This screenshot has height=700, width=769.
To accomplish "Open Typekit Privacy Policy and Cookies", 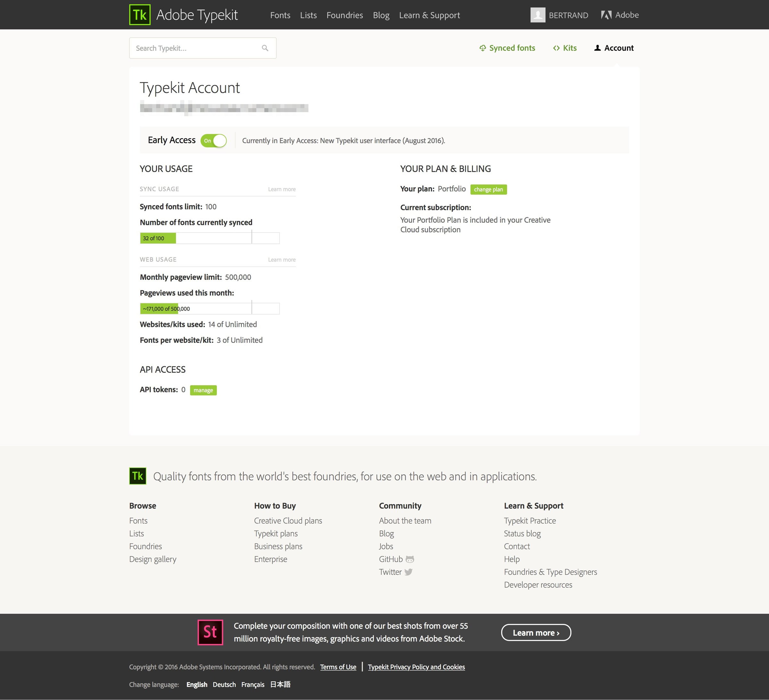I will point(417,667).
